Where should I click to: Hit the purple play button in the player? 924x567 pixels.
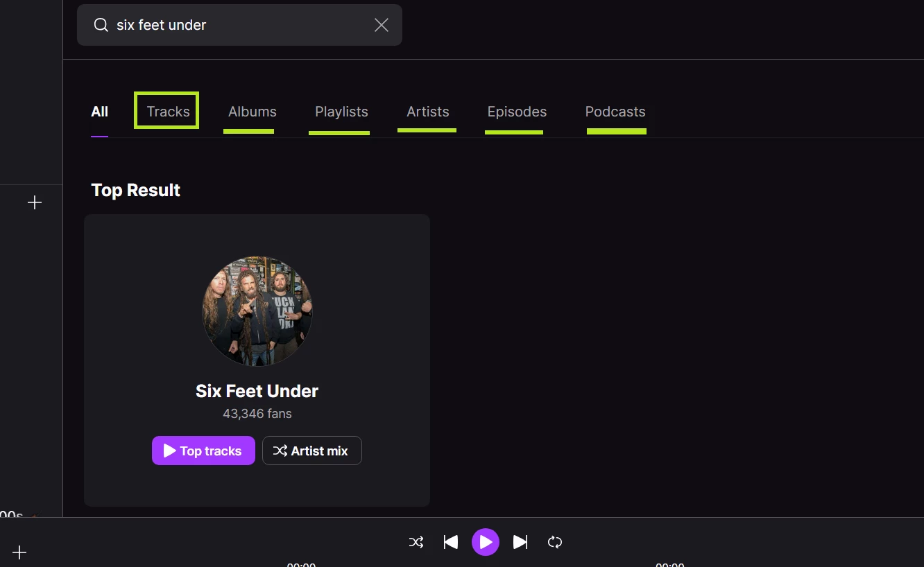click(x=486, y=542)
